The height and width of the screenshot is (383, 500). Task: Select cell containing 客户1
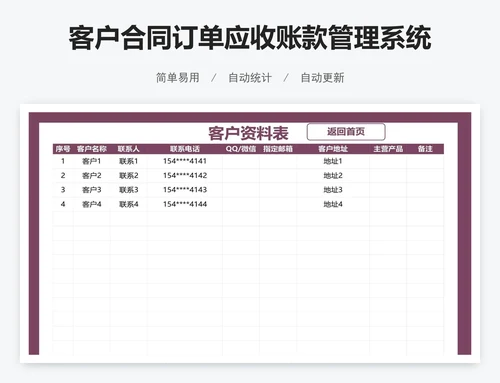point(92,161)
